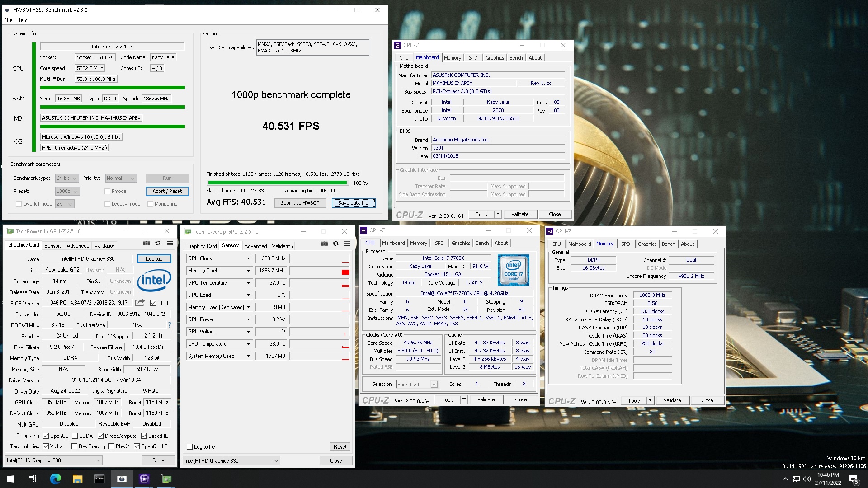Open hamburger menu in GPU-Z Sensors window
This screenshot has height=488, width=868.
click(347, 244)
